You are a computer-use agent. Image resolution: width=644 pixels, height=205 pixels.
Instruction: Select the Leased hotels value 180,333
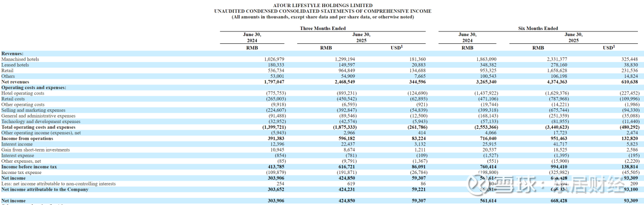pyautogui.click(x=276, y=65)
